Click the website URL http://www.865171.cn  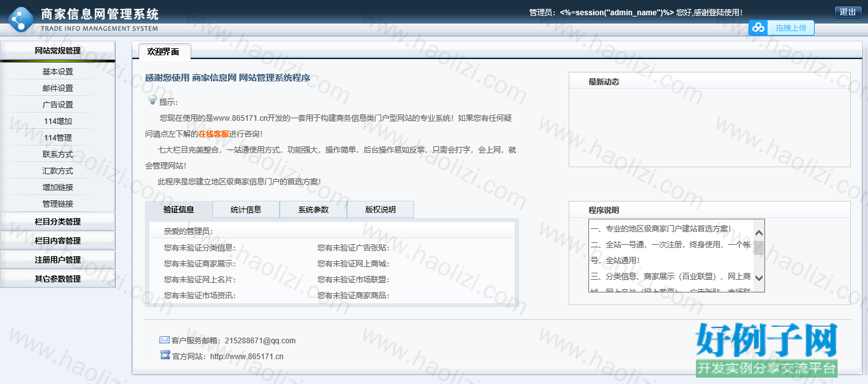pyautogui.click(x=247, y=357)
